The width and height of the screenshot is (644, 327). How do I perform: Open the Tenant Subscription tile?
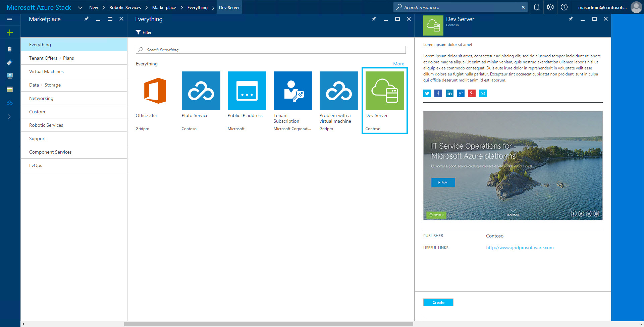[x=293, y=101]
